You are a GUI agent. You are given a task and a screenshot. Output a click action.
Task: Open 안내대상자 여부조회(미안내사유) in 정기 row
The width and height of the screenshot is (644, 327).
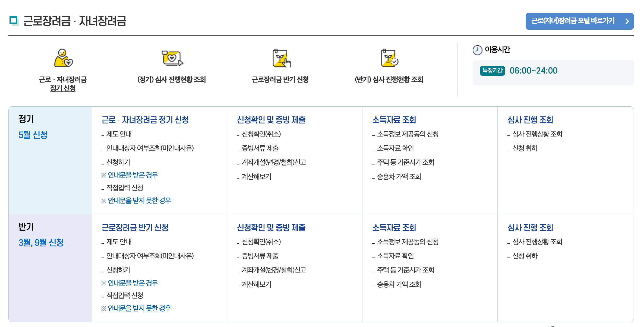(x=150, y=148)
